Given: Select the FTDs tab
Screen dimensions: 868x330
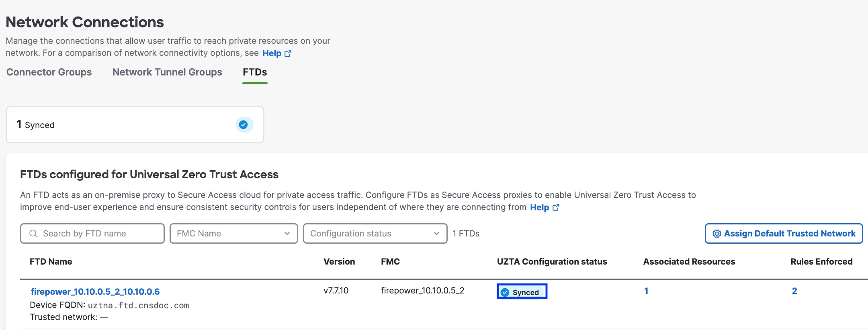Looking at the screenshot, I should point(255,72).
